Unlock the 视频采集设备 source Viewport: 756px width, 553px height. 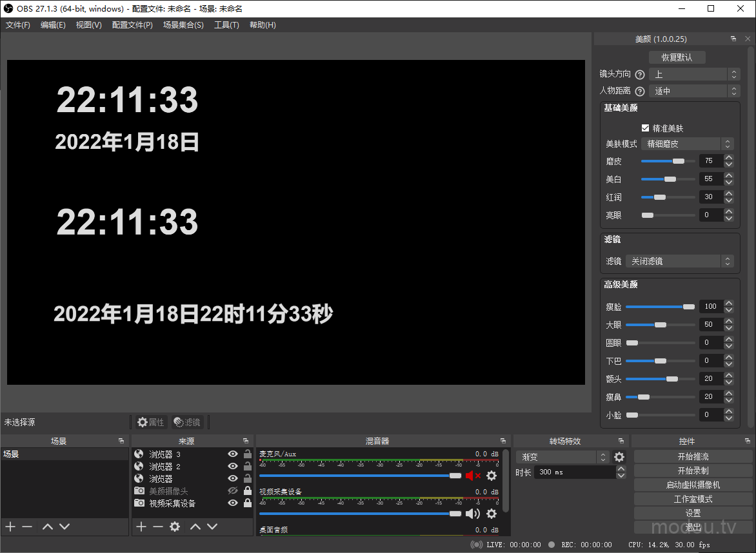tap(247, 503)
